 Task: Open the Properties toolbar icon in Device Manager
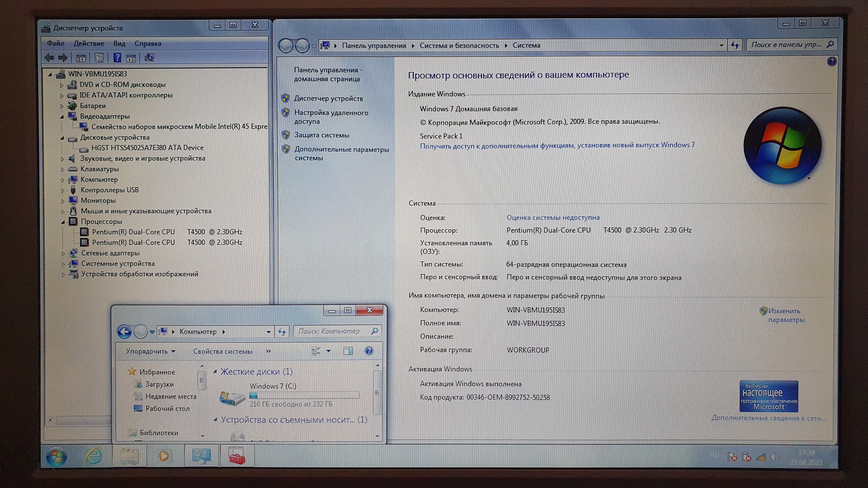[x=99, y=58]
